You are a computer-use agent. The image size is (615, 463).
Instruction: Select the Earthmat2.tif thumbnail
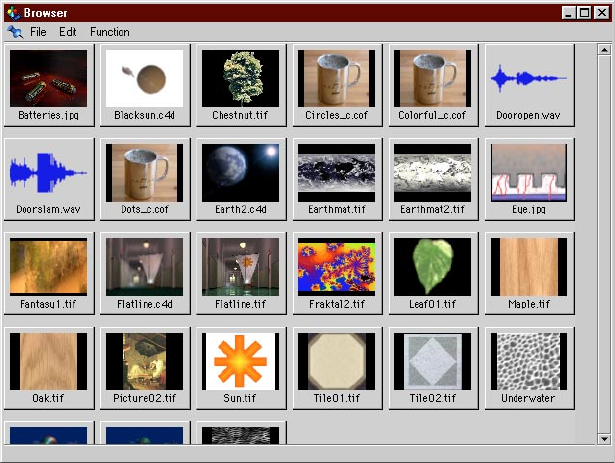point(432,173)
